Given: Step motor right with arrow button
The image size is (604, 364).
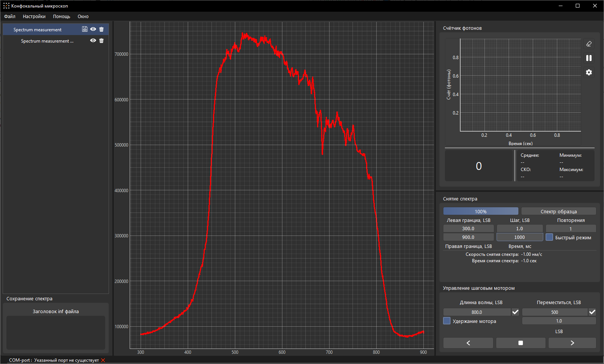Looking at the screenshot, I should (572, 343).
